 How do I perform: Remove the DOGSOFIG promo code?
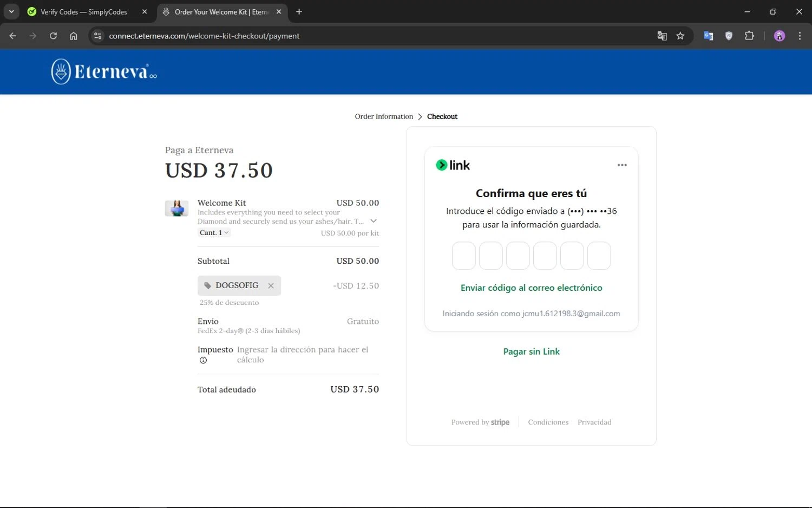click(271, 285)
